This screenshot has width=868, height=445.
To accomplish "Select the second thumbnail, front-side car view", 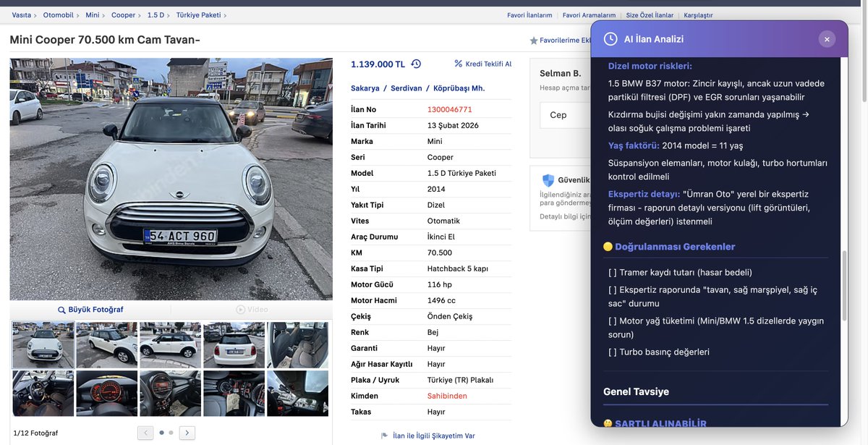I will point(107,345).
